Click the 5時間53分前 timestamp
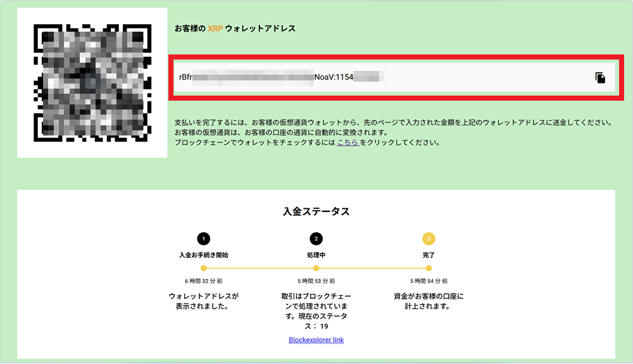Viewport: 633px width, 364px height. tap(316, 281)
